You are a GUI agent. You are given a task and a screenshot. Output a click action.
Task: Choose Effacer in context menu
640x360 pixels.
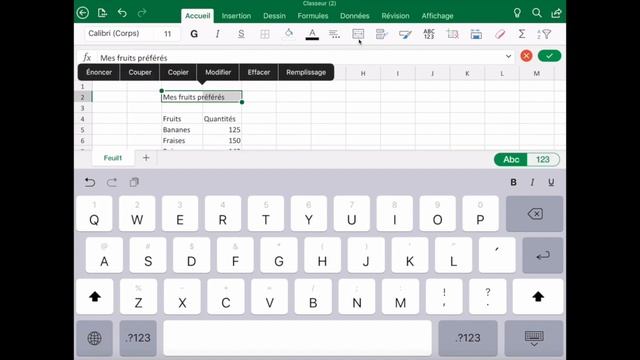(259, 72)
